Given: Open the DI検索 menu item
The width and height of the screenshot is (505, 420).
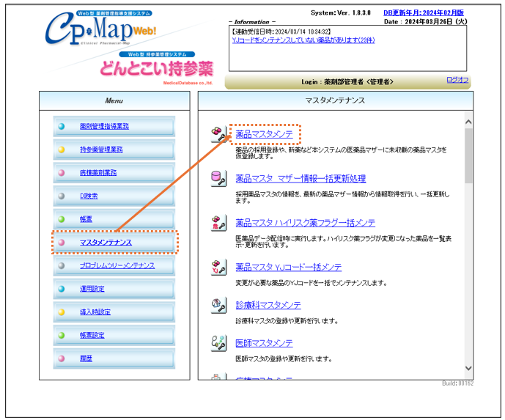Looking at the screenshot, I should pos(89,196).
